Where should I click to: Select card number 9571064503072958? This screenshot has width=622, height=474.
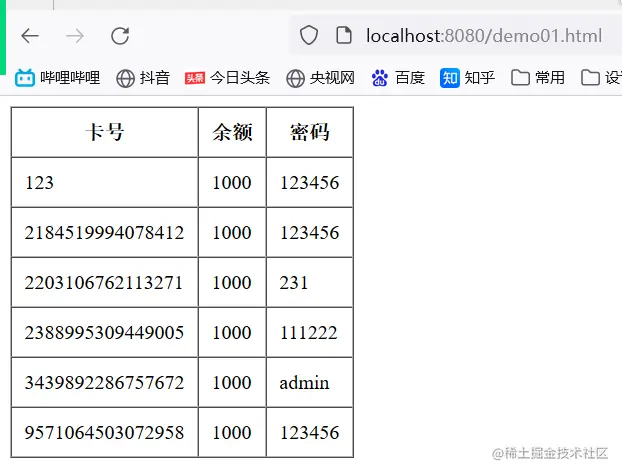tap(105, 432)
